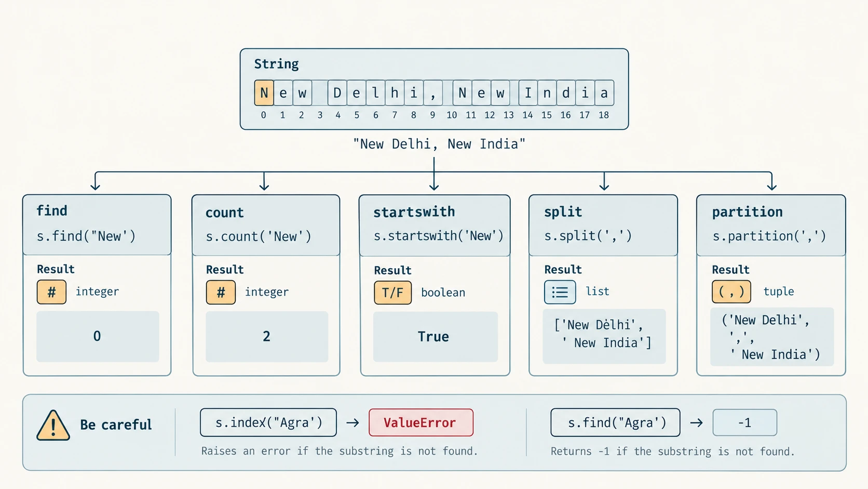
Task: Select the 'h' character cell in the string
Action: (395, 93)
